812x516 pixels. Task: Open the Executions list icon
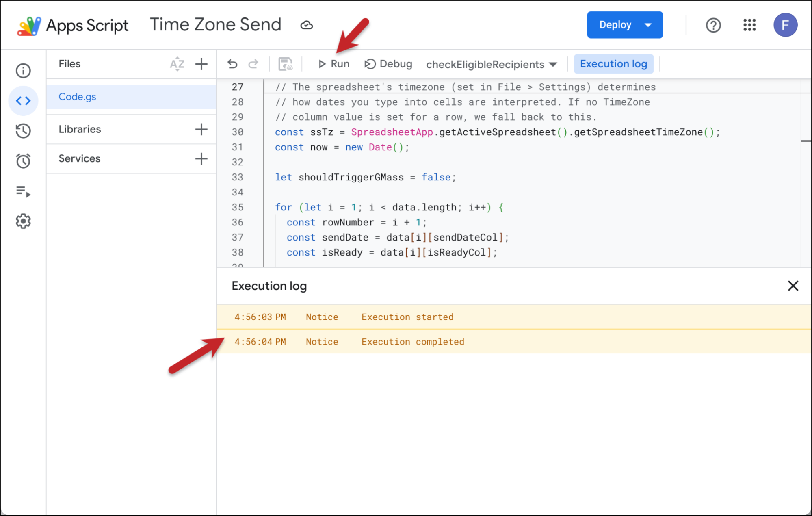[23, 191]
